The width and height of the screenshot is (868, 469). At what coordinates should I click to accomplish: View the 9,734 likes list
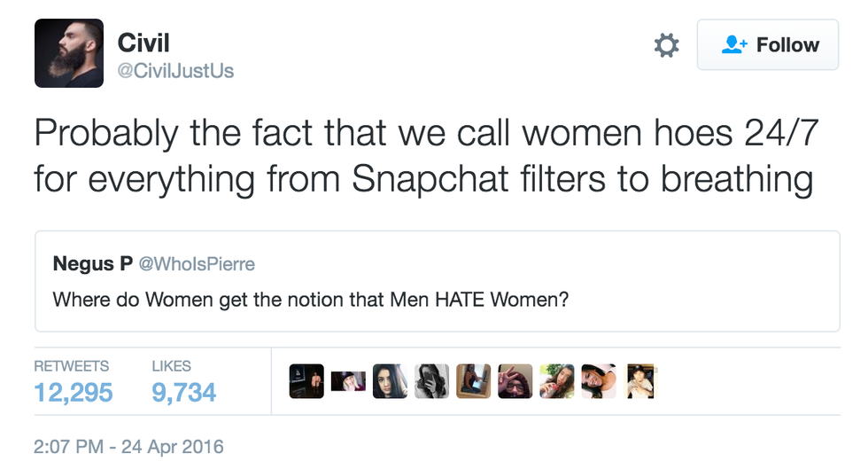coord(183,391)
